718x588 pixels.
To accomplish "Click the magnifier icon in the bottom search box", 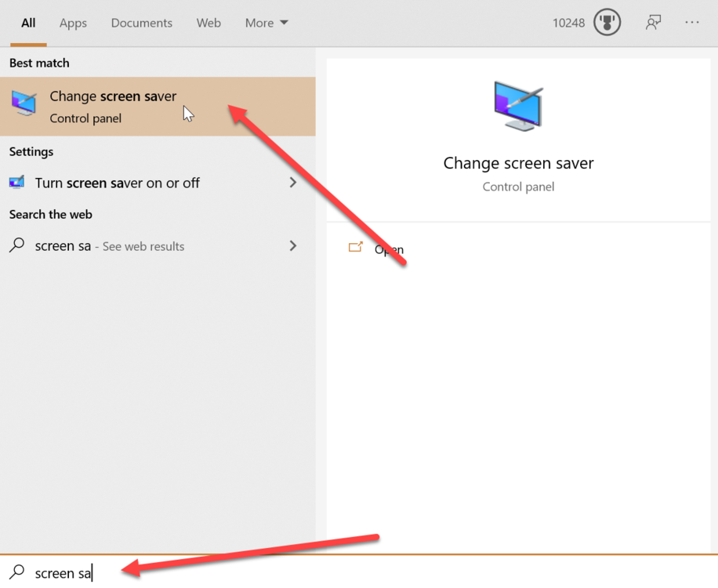I will click(x=17, y=572).
